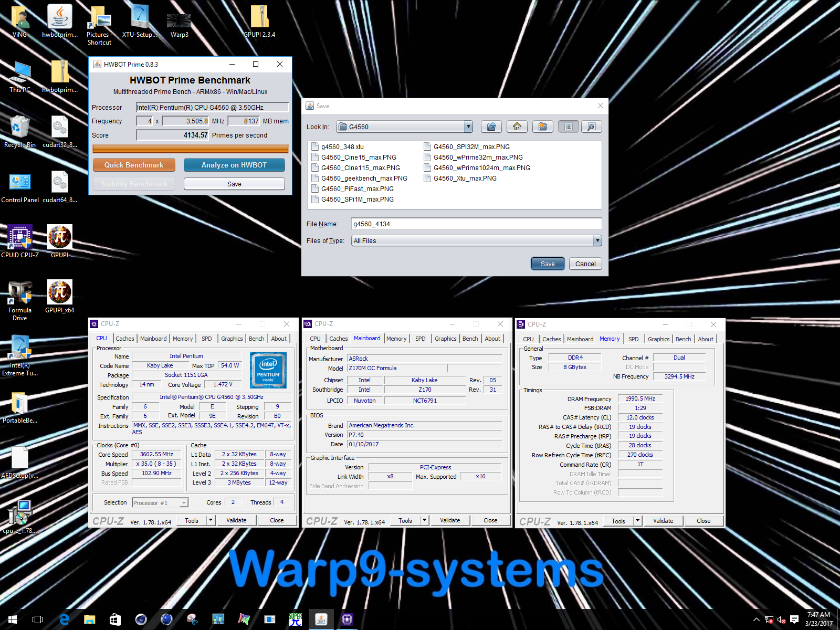The width and height of the screenshot is (840, 630).
Task: Switch to CPU tab in CPU-Z memory window
Action: click(528, 339)
